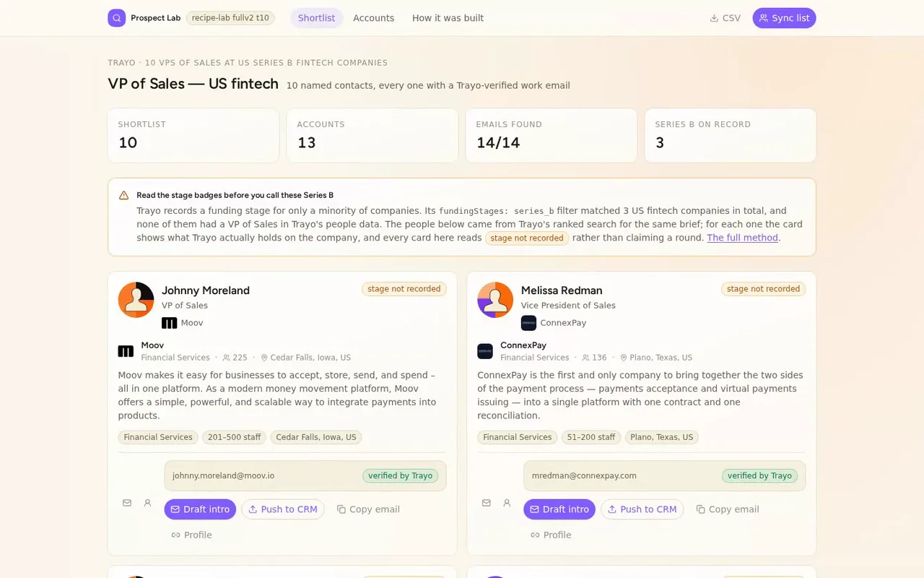Open "The full method" link
This screenshot has height=578, width=924.
pos(742,238)
